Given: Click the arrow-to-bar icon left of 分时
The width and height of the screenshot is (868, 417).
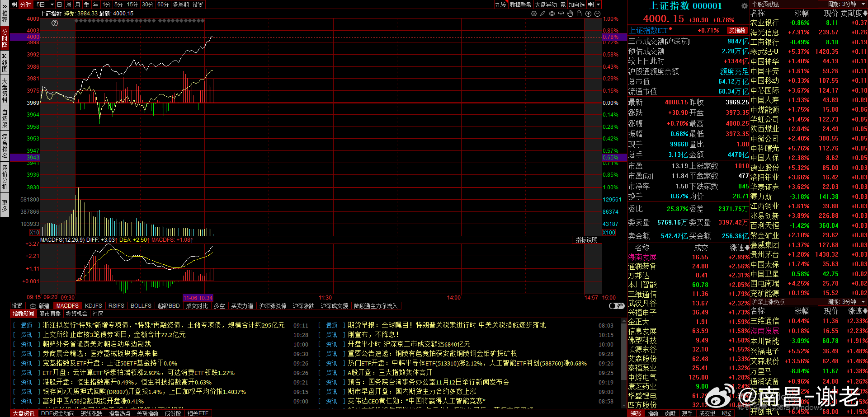Looking at the screenshot, I should [14, 5].
